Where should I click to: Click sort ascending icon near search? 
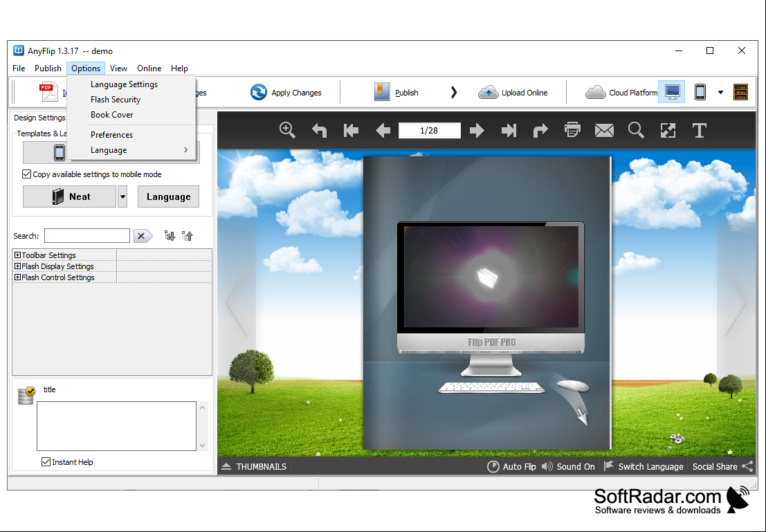pyautogui.click(x=188, y=236)
